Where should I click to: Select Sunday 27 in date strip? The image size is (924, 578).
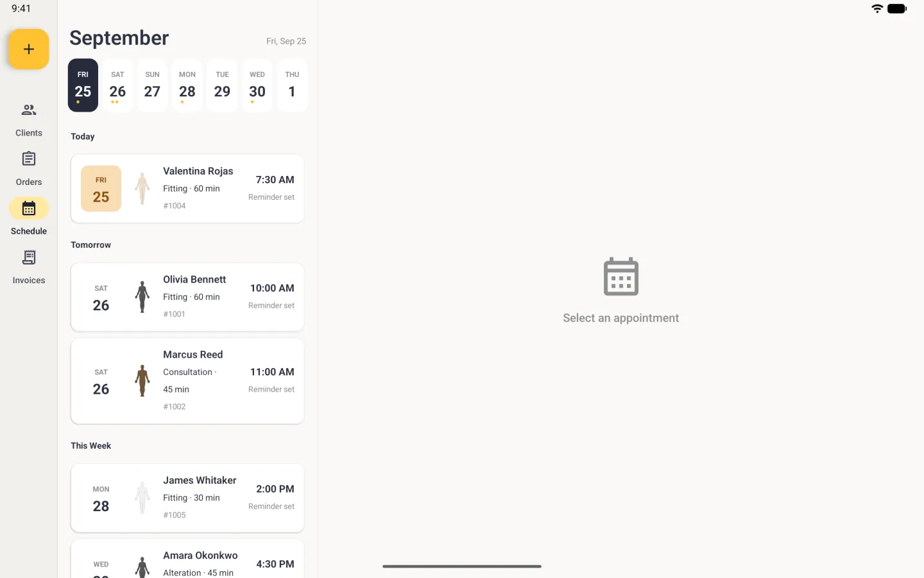tap(152, 85)
